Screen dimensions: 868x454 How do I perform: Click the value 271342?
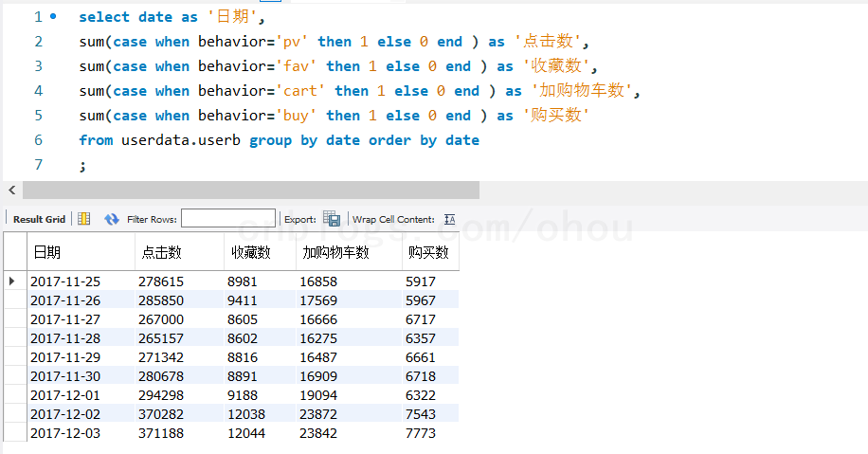pyautogui.click(x=161, y=357)
